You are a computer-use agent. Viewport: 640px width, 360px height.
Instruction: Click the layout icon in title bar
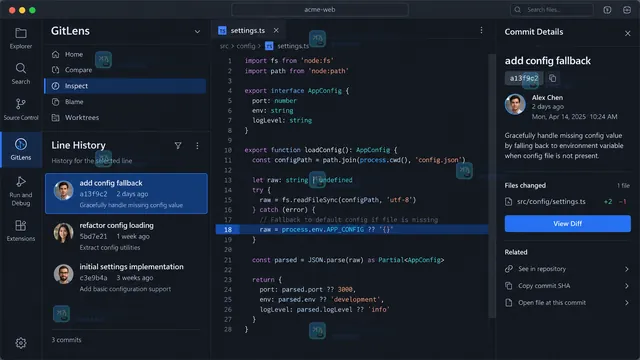tap(627, 10)
